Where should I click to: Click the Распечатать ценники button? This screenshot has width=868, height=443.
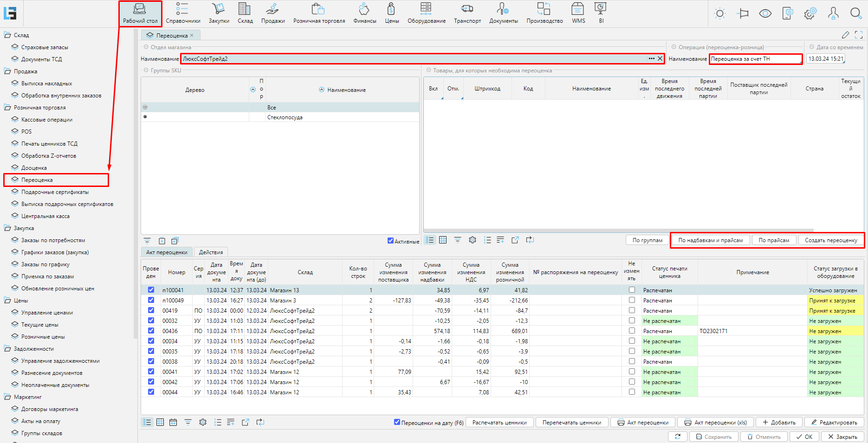coord(499,423)
